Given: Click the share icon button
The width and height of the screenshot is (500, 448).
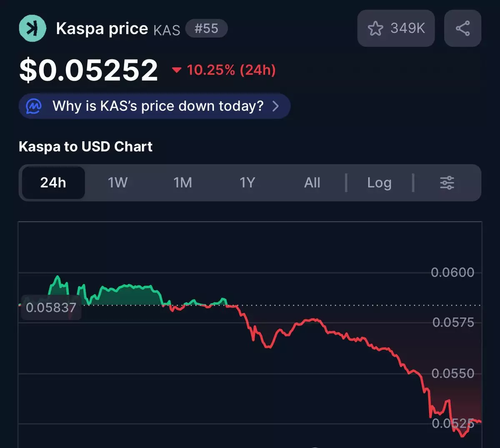Looking at the screenshot, I should click(x=462, y=28).
